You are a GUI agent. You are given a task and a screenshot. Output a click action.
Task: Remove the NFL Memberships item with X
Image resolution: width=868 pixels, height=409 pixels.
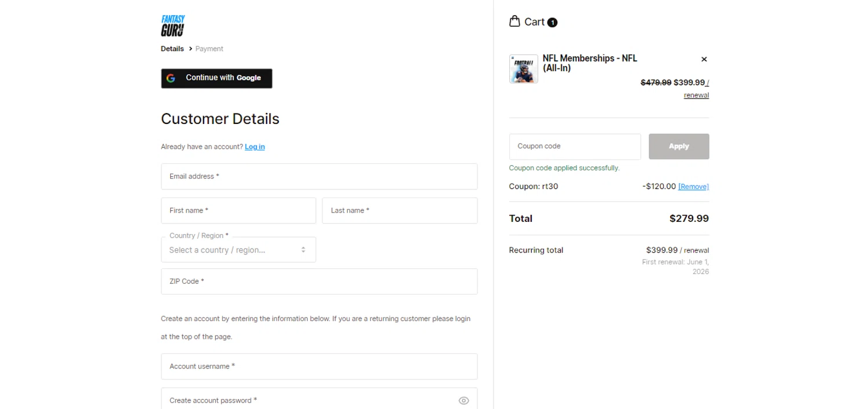click(x=704, y=59)
